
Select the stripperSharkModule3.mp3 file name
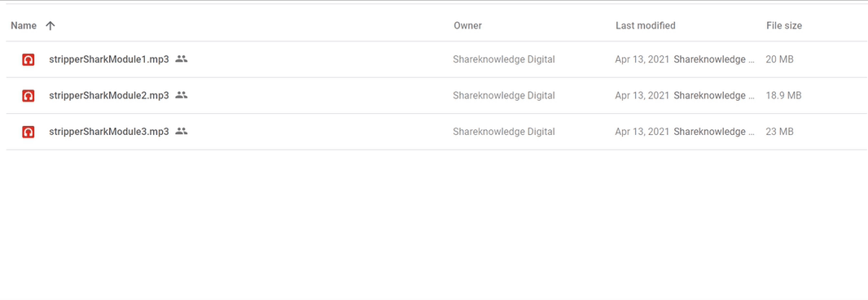pos(109,132)
